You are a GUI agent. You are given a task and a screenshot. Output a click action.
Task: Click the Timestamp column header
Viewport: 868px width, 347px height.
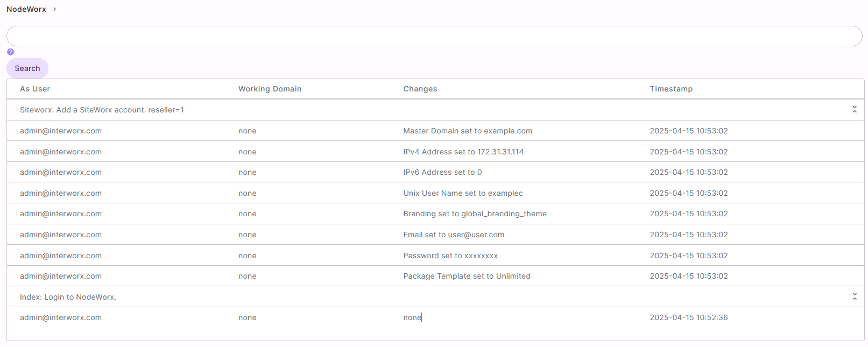coord(671,89)
